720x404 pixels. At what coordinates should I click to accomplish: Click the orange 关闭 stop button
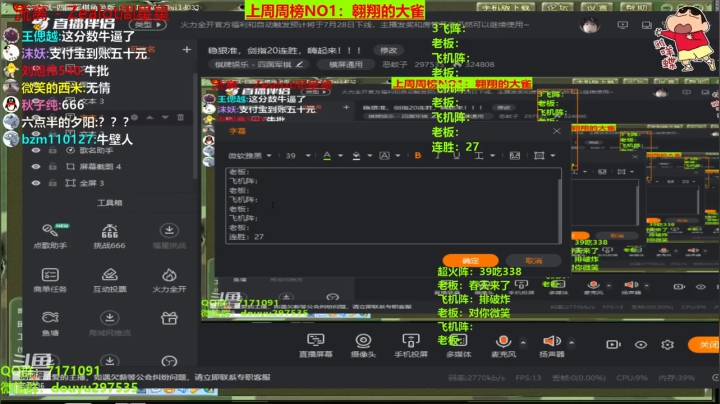click(704, 344)
